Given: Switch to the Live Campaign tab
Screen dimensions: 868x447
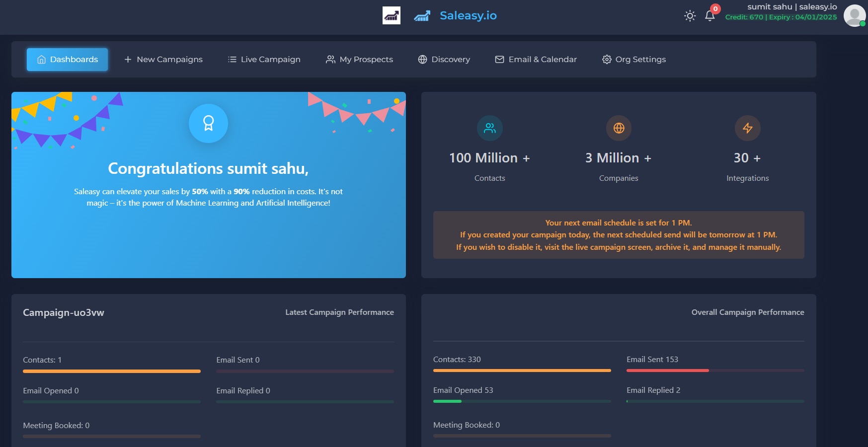Looking at the screenshot, I should click(x=264, y=60).
